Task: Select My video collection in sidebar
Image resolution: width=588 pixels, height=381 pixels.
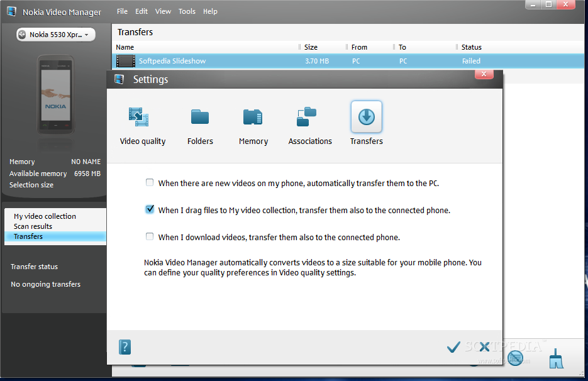Action: coord(55,216)
